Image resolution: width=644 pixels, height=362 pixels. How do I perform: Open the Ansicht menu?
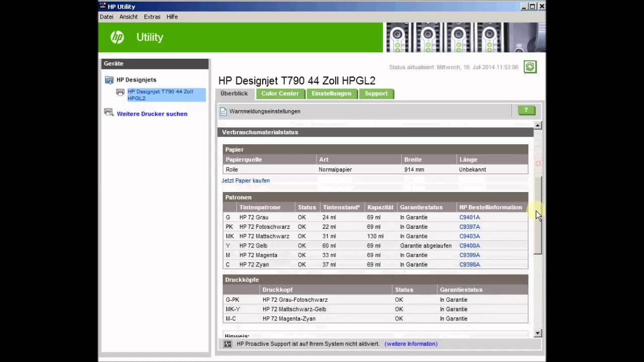[129, 17]
